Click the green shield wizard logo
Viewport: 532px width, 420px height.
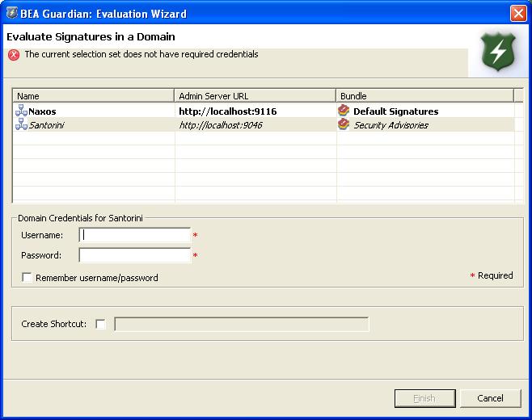498,52
